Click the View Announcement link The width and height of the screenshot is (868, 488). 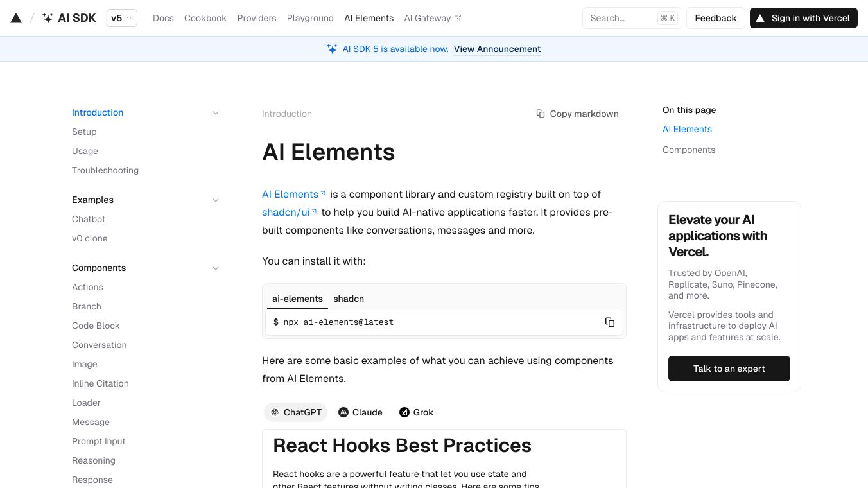coord(497,49)
